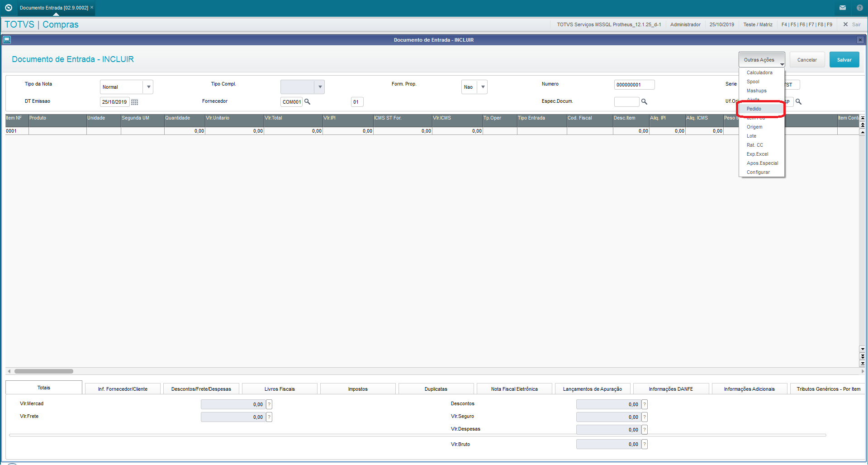Switch to Lançamentos de Apuração tab
868x465 pixels.
[x=593, y=389]
